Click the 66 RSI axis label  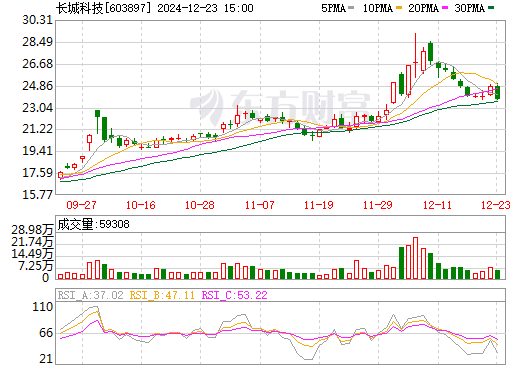[46, 333]
